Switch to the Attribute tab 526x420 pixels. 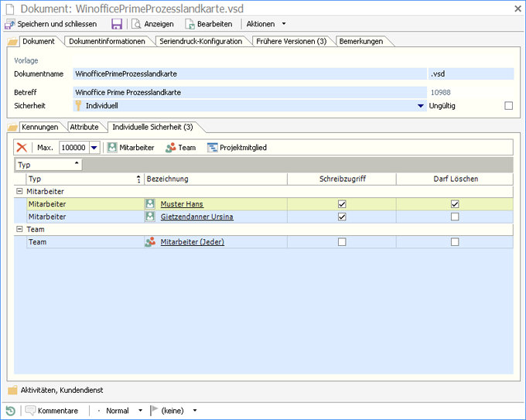click(84, 127)
